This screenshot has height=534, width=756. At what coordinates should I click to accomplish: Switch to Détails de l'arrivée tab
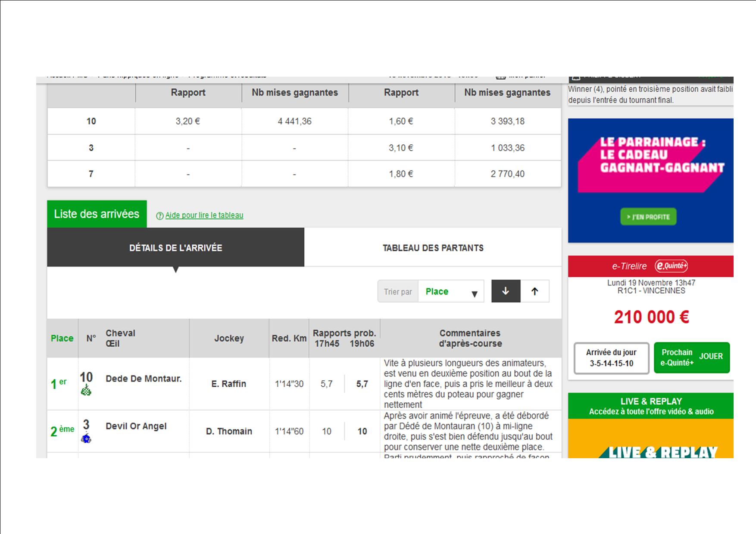(x=175, y=248)
